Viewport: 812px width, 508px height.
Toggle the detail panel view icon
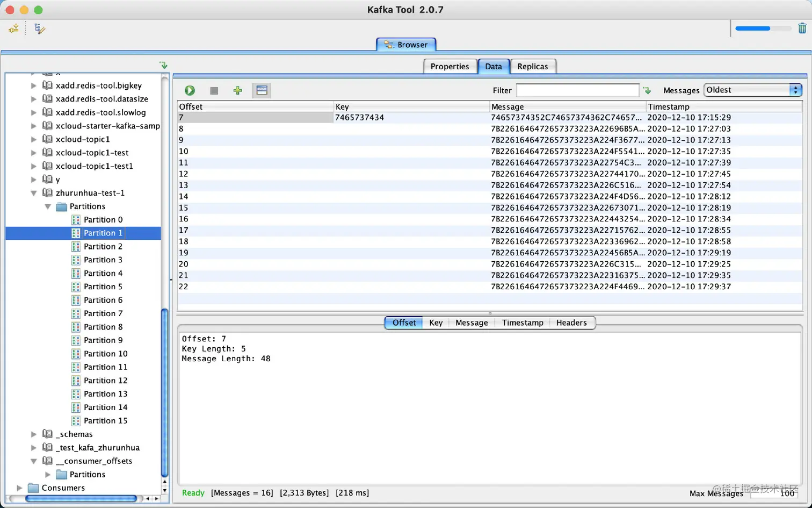[262, 90]
